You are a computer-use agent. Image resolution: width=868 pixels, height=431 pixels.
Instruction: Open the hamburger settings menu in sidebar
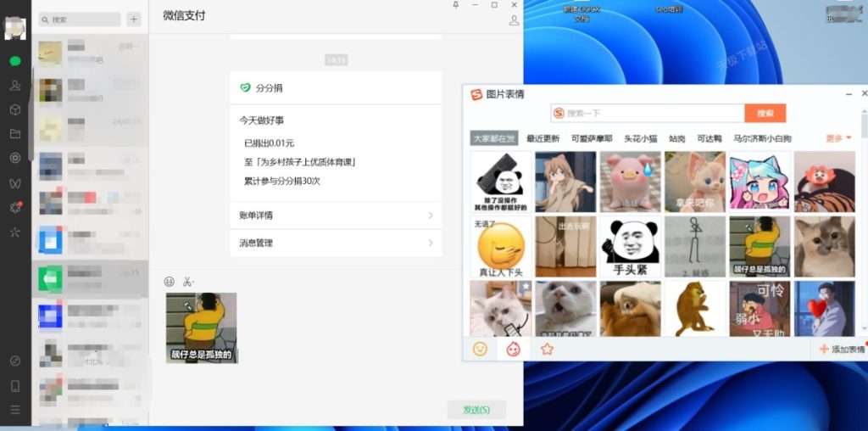coord(15,410)
